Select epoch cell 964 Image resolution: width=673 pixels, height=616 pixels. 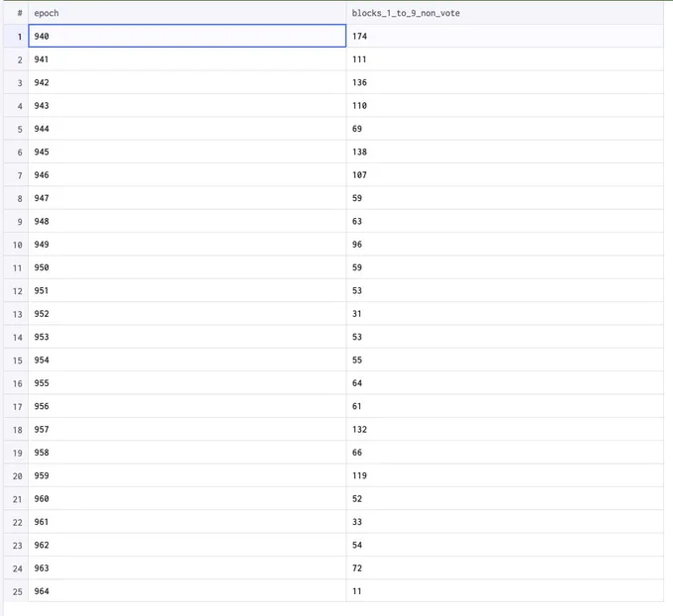(187, 591)
